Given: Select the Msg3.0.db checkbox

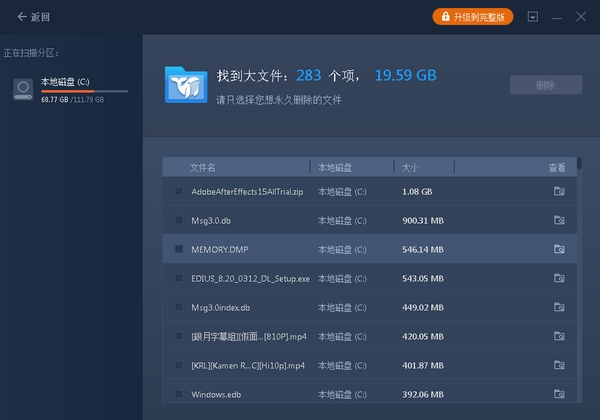Looking at the screenshot, I should pos(179,220).
